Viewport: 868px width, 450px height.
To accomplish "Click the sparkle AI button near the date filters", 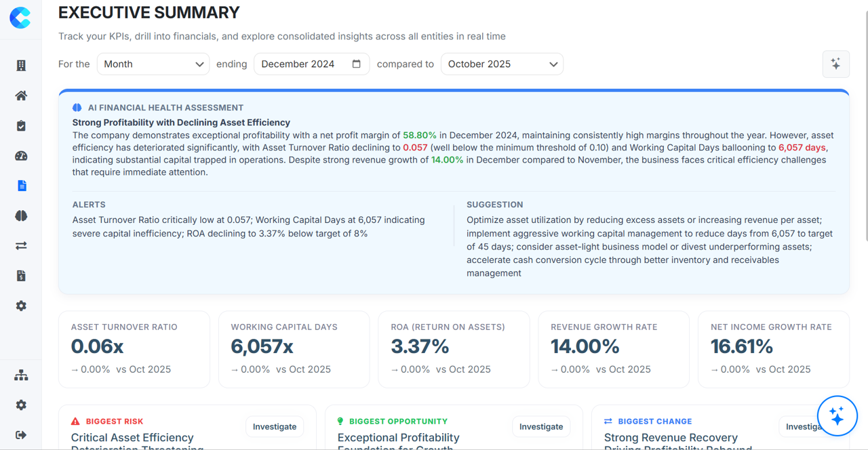I will coord(835,64).
